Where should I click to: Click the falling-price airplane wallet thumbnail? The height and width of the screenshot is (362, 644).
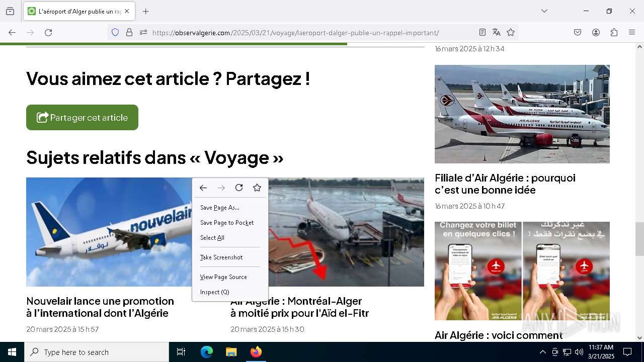[x=346, y=232]
